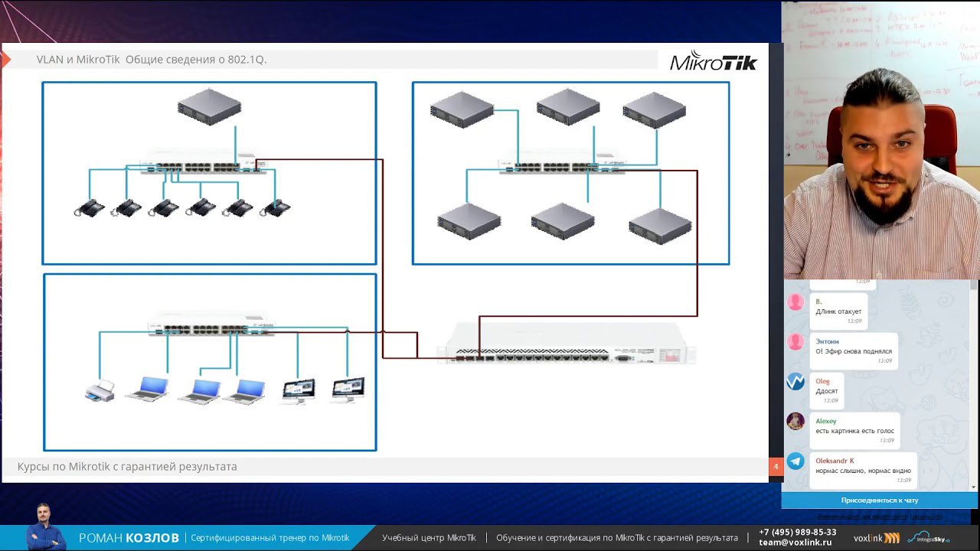Click «Учебный центр MikroTik» in the banner

coord(429,538)
